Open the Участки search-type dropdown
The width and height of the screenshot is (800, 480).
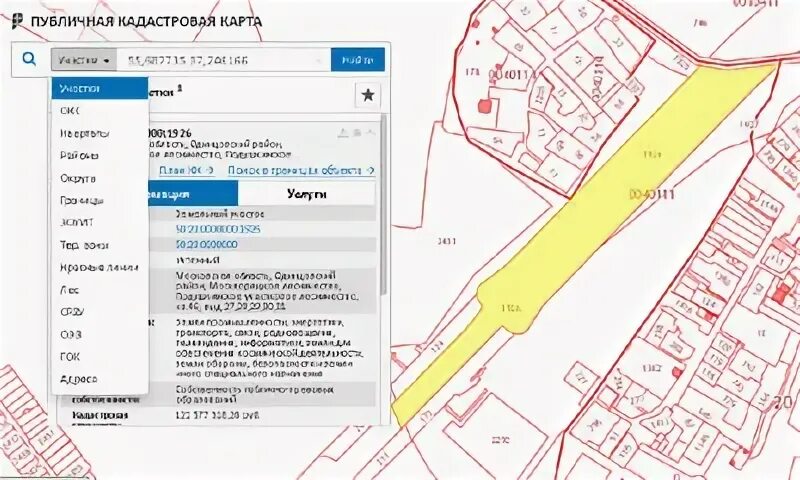[84, 60]
